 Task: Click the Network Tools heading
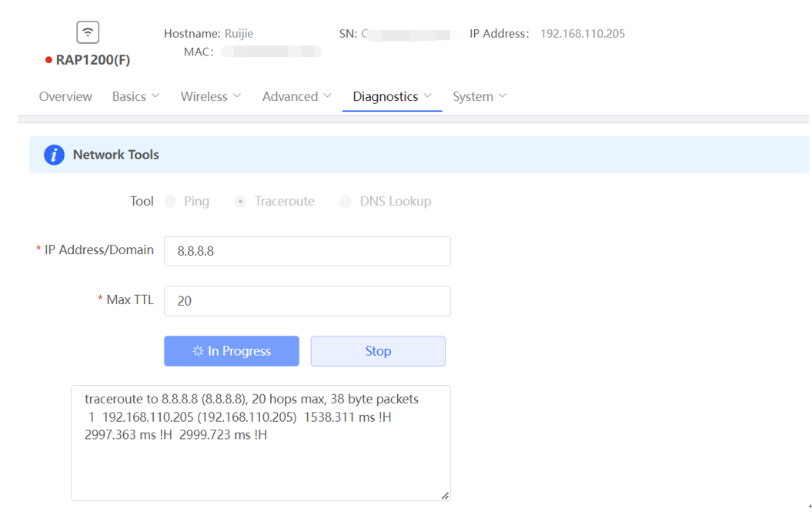pyautogui.click(x=116, y=155)
